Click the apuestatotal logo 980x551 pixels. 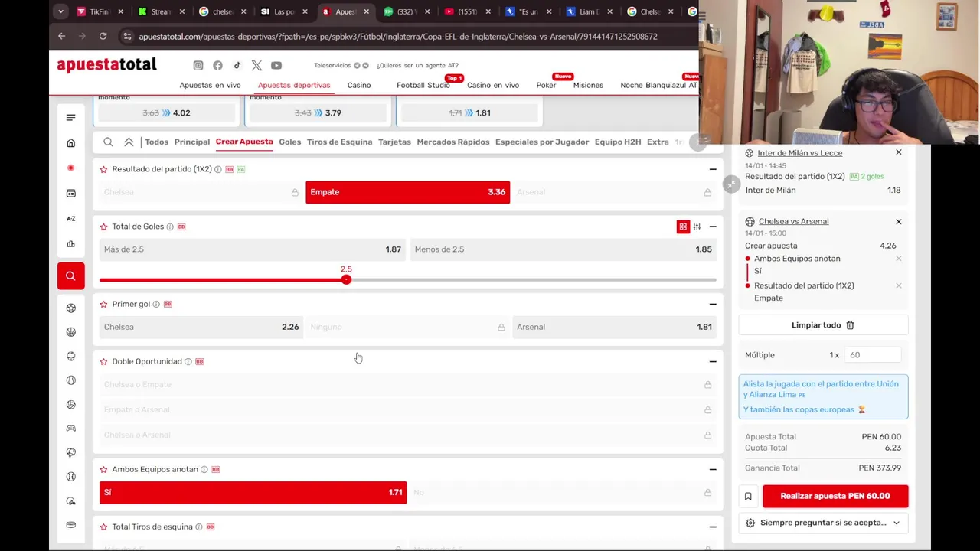pyautogui.click(x=107, y=64)
